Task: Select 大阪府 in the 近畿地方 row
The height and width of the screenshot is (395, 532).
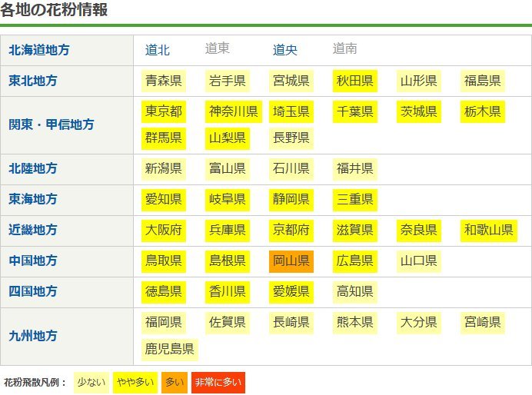Action: [x=163, y=230]
